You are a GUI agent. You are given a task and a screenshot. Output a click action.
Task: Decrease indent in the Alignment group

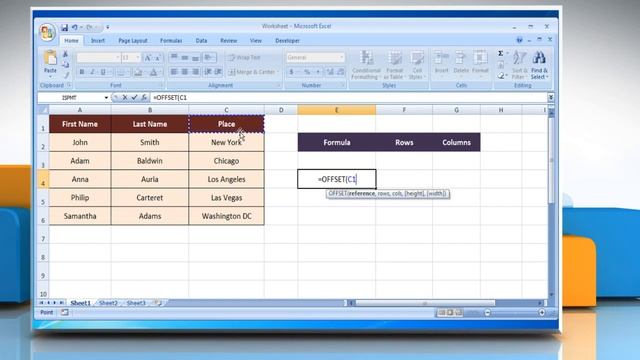click(x=208, y=72)
